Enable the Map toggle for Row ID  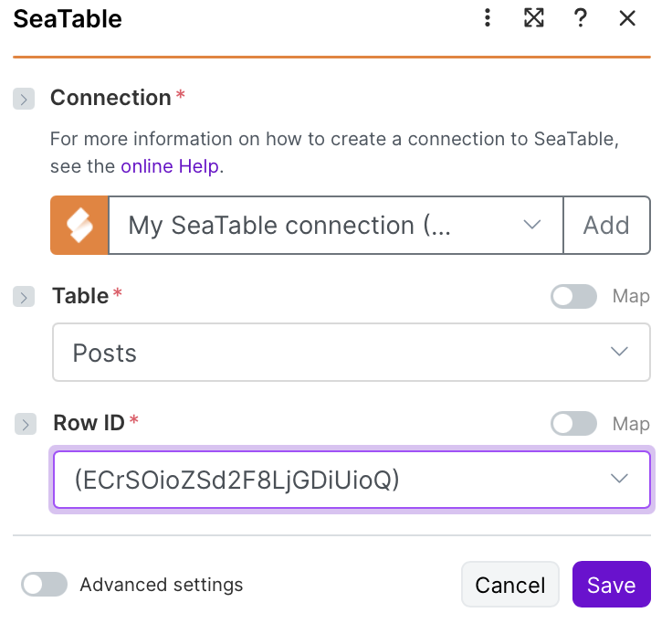point(573,424)
